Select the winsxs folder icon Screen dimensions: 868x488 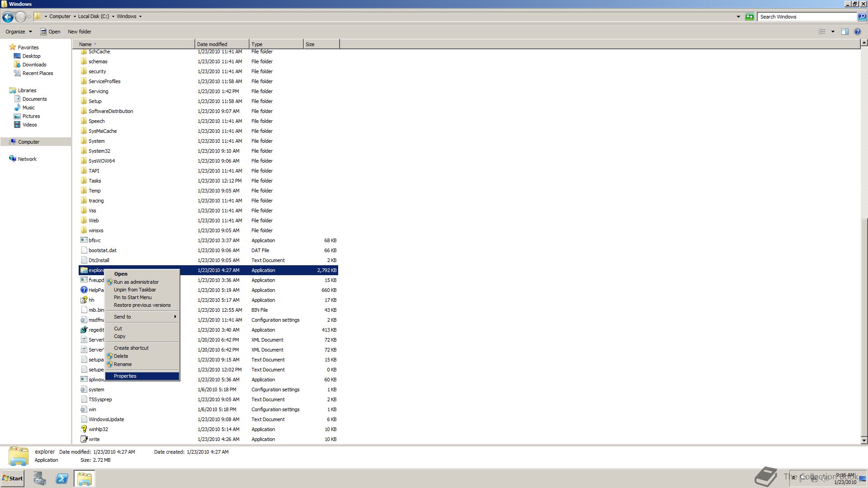coord(84,230)
